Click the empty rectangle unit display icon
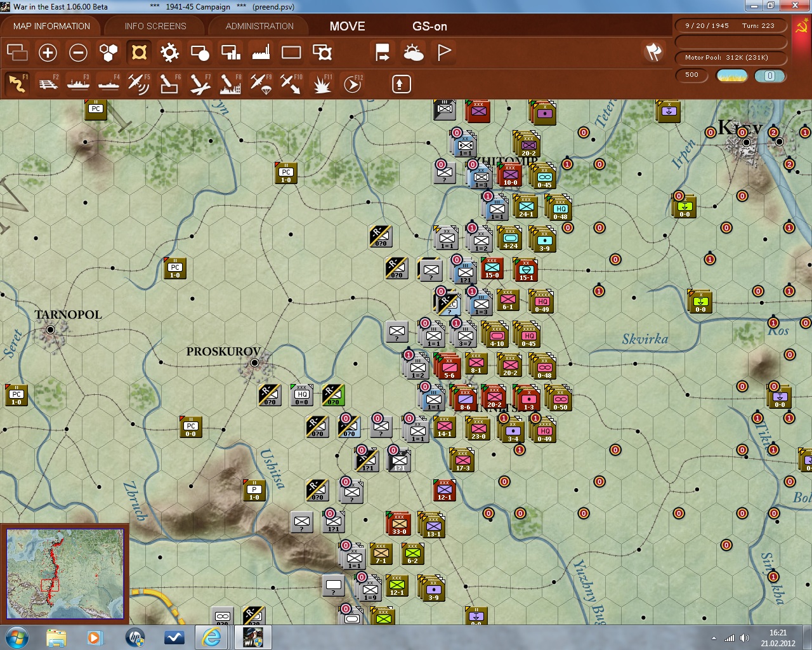Screen dimensions: 812x650 291,52
